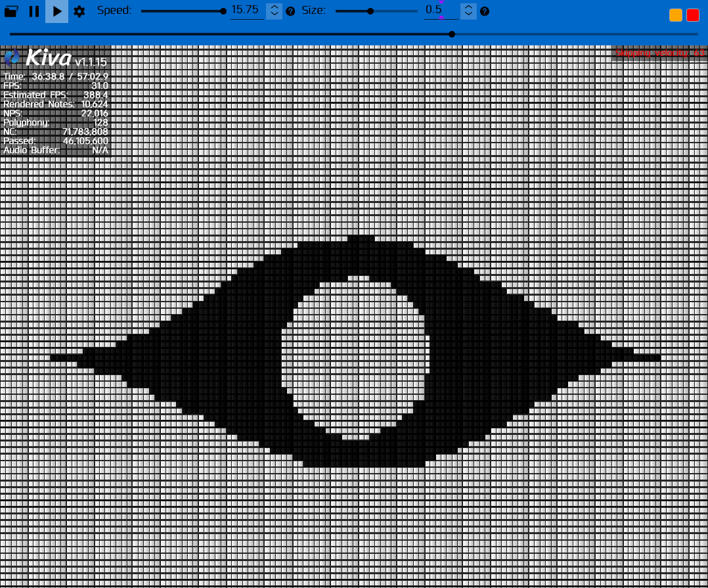This screenshot has width=708, height=588.
Task: Show help for the Size setting
Action: pos(485,11)
